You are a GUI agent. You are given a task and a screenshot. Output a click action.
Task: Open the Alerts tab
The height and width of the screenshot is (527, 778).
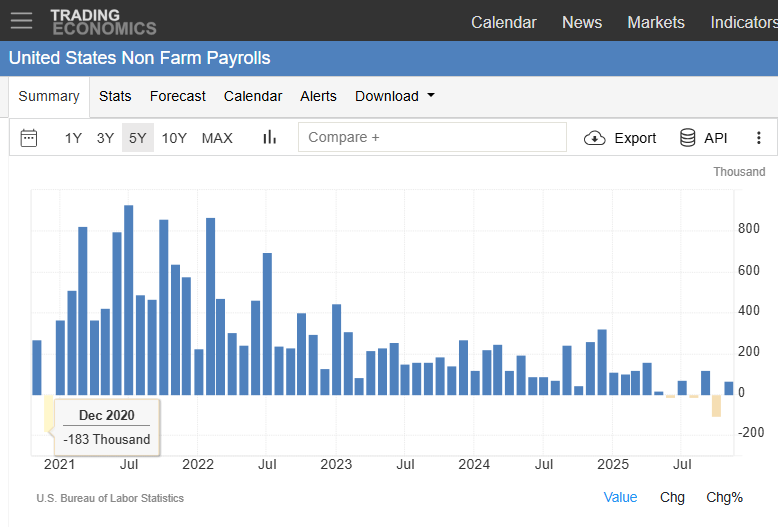318,96
